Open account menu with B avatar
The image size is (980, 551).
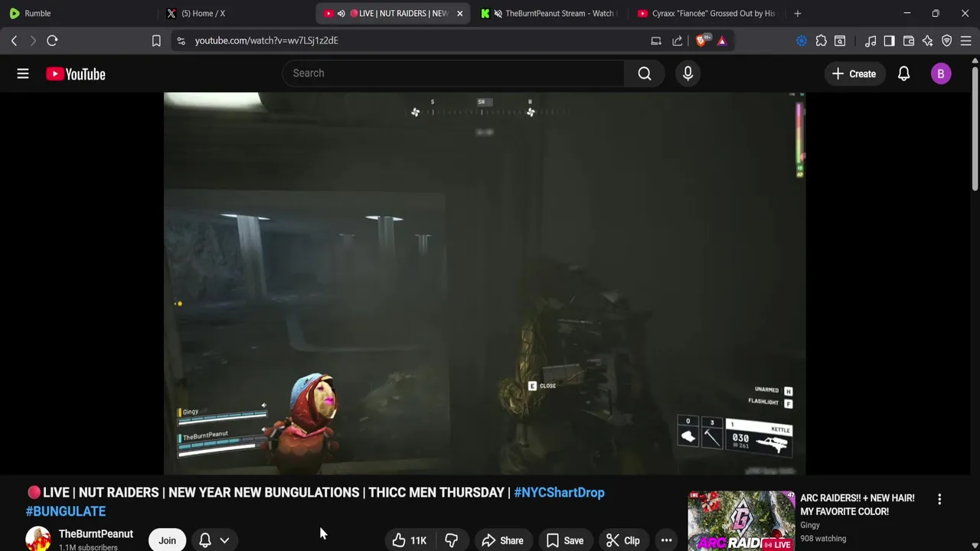coord(941,73)
